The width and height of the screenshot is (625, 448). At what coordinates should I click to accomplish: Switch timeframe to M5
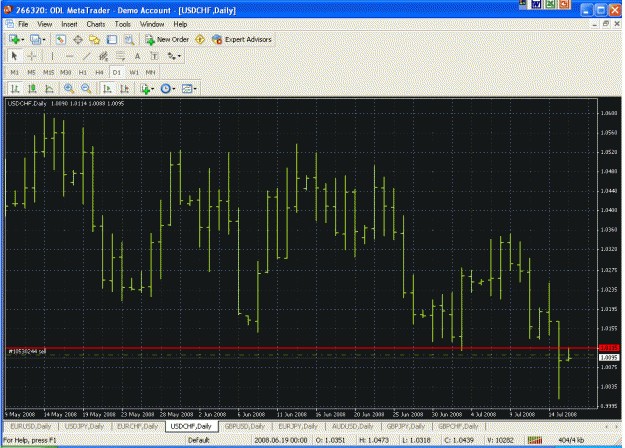point(31,73)
